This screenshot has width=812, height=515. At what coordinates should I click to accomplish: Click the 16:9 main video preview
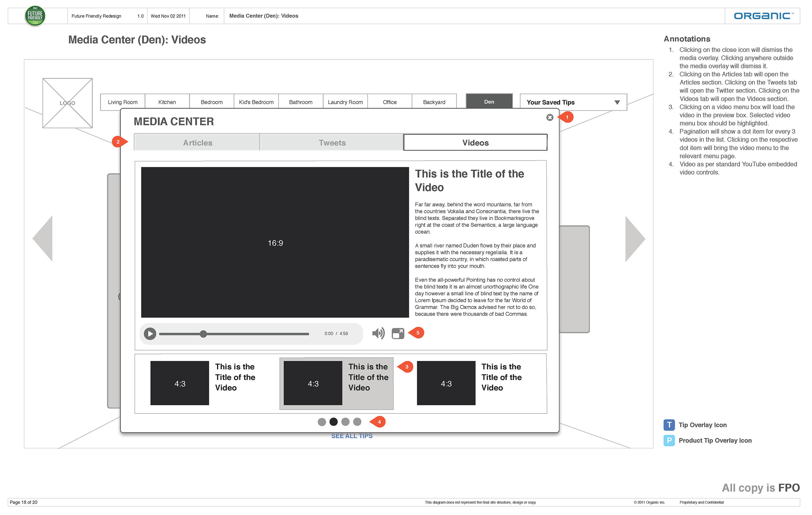(275, 242)
